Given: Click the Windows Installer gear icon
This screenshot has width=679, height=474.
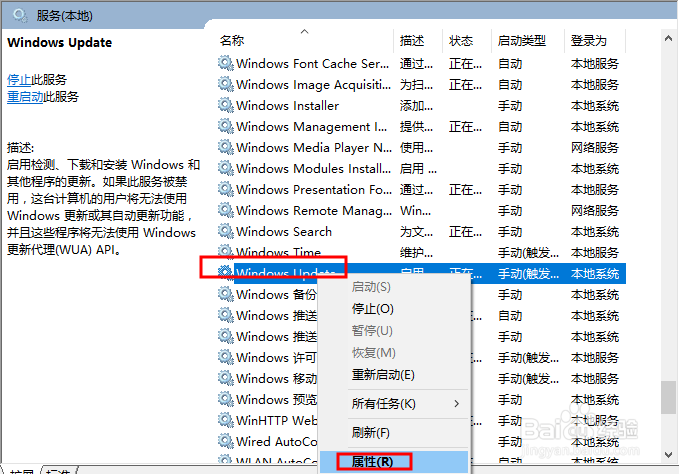Looking at the screenshot, I should [226, 105].
